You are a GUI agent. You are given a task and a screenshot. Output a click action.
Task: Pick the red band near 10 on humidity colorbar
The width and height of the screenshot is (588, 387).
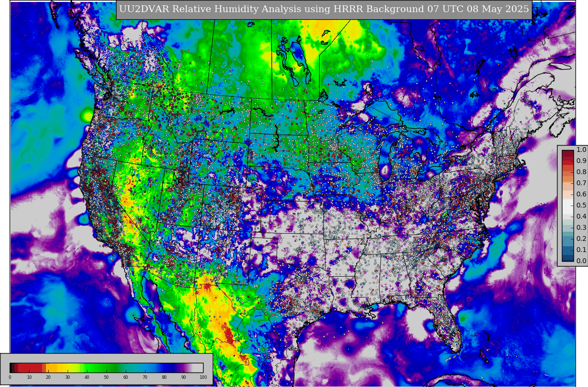point(29,368)
